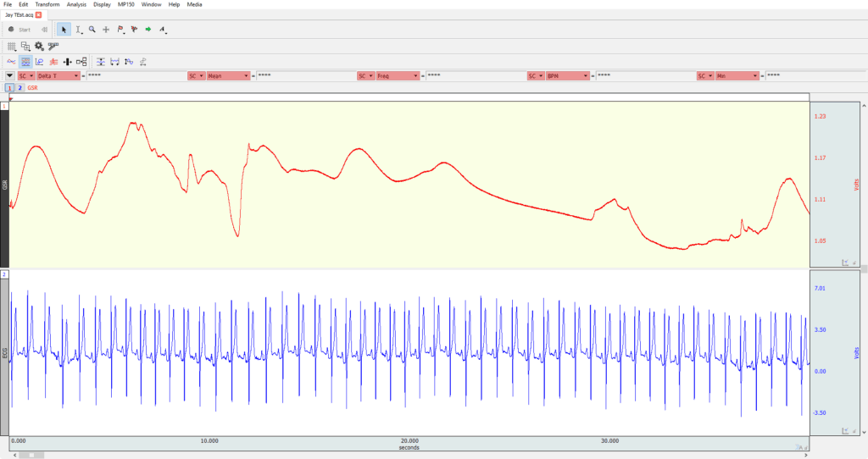This screenshot has height=459, width=868.
Task: Click the event flag tool
Action: (x=120, y=30)
